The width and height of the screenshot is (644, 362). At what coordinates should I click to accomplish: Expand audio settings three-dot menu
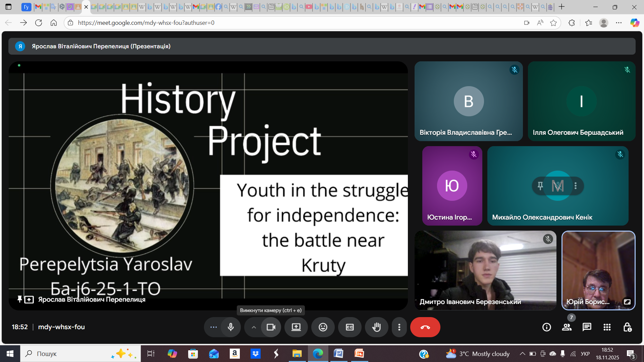[213, 327]
